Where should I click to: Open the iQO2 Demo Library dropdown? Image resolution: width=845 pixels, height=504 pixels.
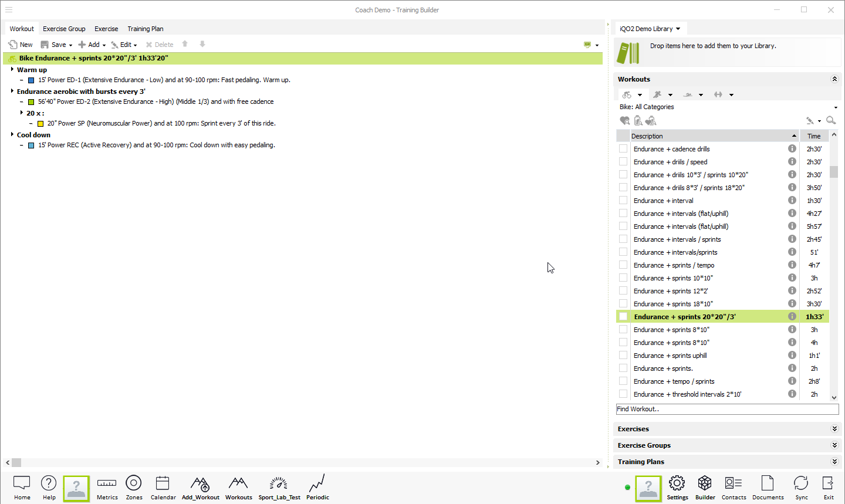[650, 29]
